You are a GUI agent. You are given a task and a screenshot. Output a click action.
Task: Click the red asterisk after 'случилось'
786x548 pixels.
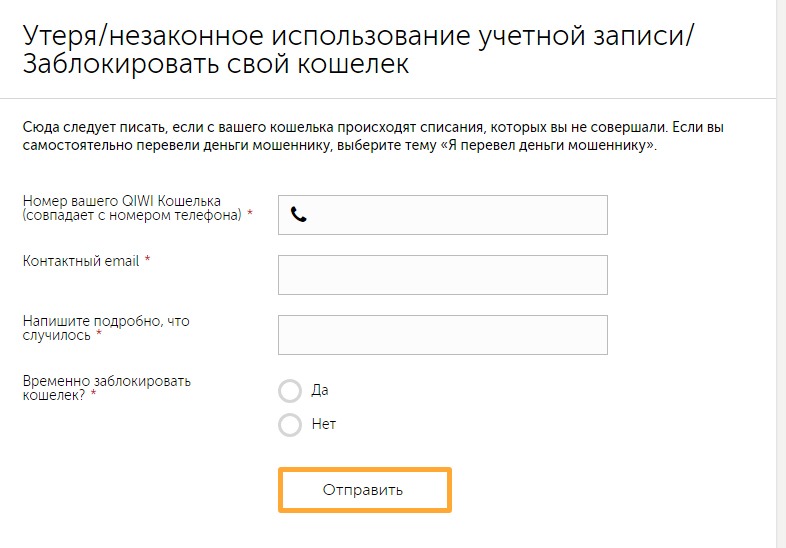99,335
